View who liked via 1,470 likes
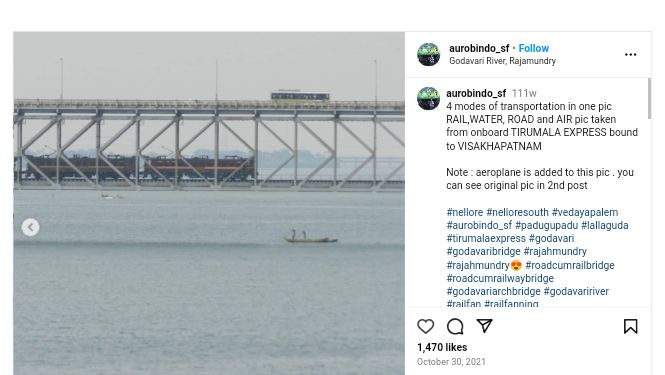Viewport: 665px width, 375px height. [442, 347]
